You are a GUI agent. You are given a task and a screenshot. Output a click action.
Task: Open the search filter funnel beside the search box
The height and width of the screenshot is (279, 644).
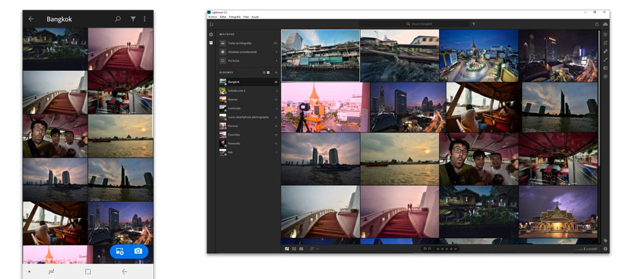tap(473, 24)
